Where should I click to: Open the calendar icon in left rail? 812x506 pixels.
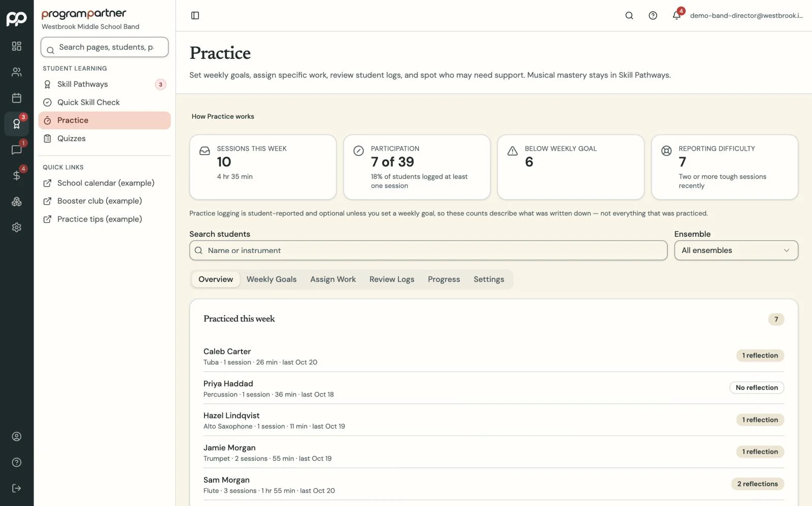(x=17, y=98)
